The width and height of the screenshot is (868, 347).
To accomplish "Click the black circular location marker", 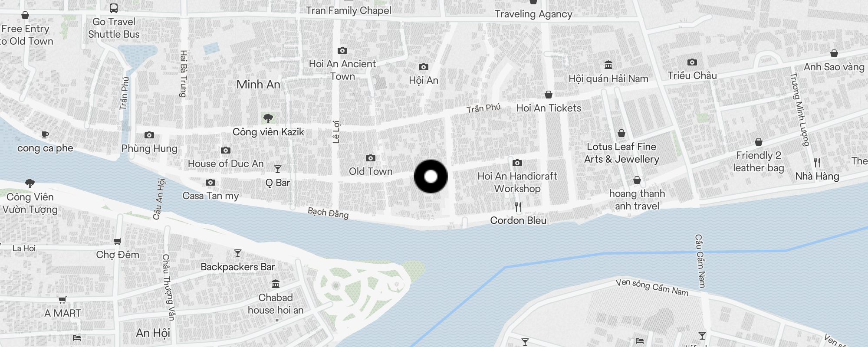I will click(431, 176).
